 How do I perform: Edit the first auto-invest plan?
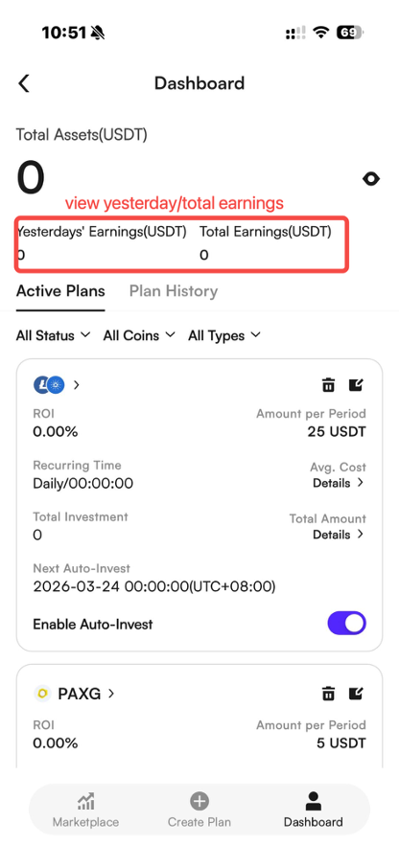356,385
